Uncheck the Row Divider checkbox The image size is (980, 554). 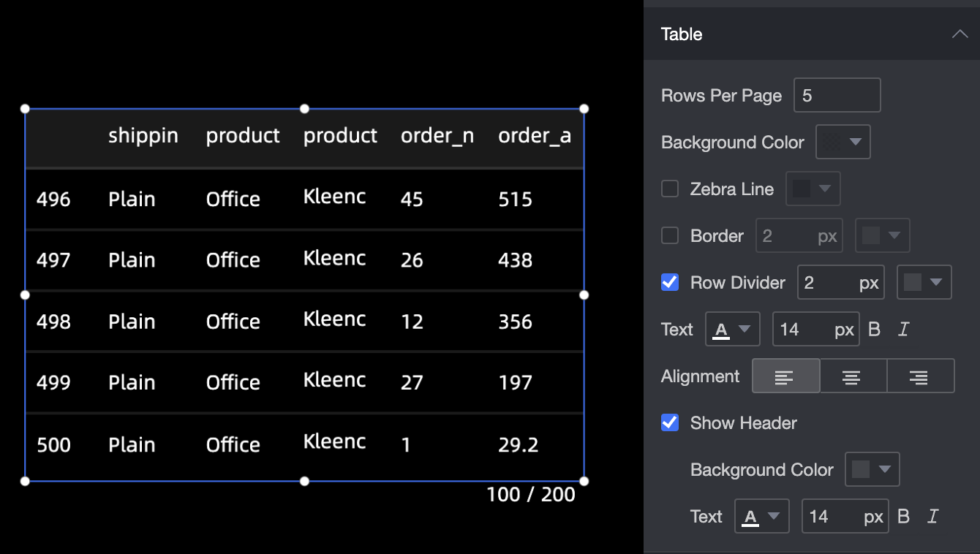(x=670, y=283)
